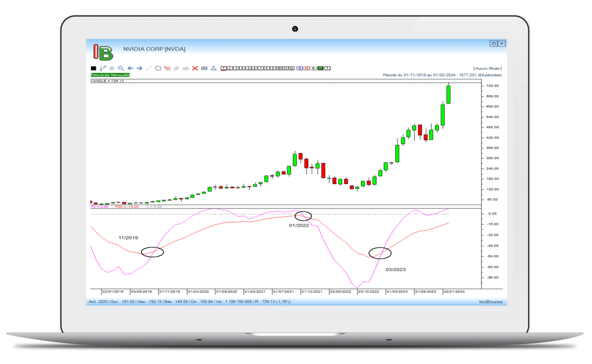
Task: Click the 01/11/2019 date axis marker
Action: (169, 292)
